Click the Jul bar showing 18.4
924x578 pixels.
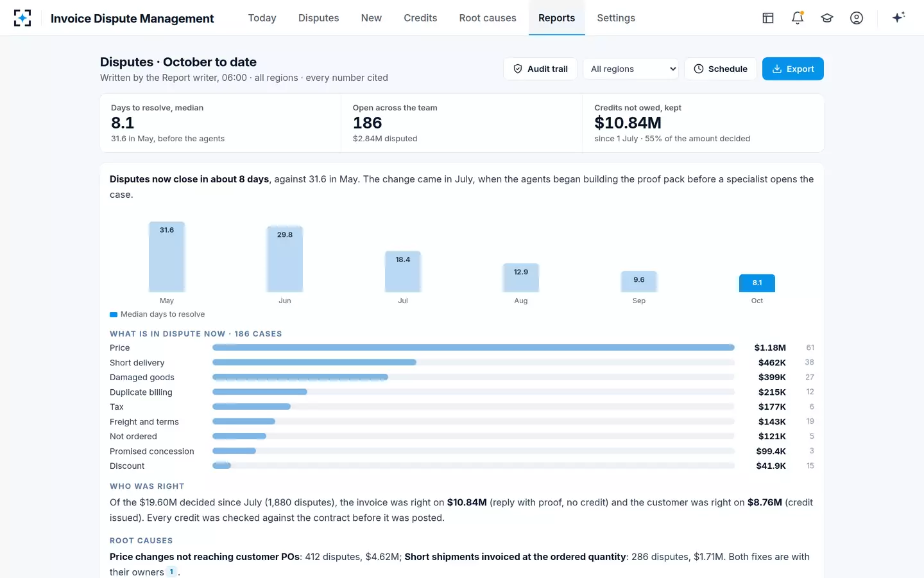click(403, 272)
